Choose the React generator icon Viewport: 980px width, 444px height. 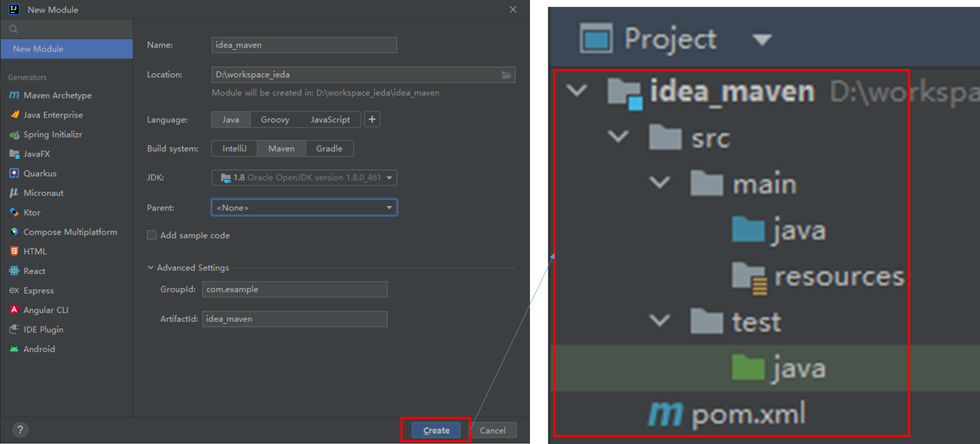tap(14, 271)
